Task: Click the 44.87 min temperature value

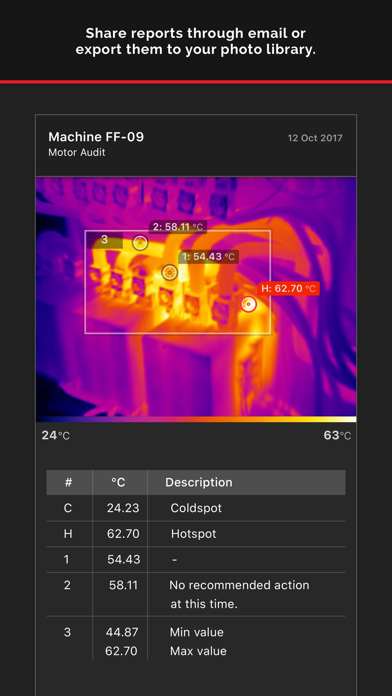Action: pyautogui.click(x=122, y=632)
